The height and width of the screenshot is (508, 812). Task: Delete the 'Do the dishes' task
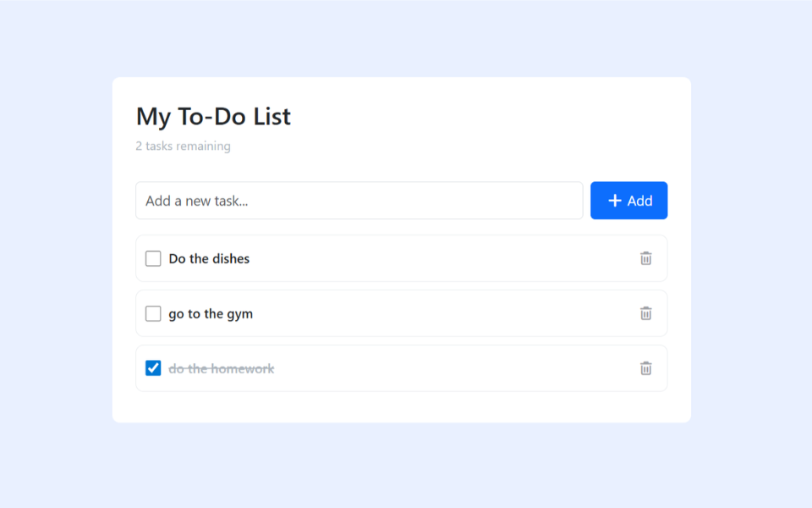[x=645, y=258]
